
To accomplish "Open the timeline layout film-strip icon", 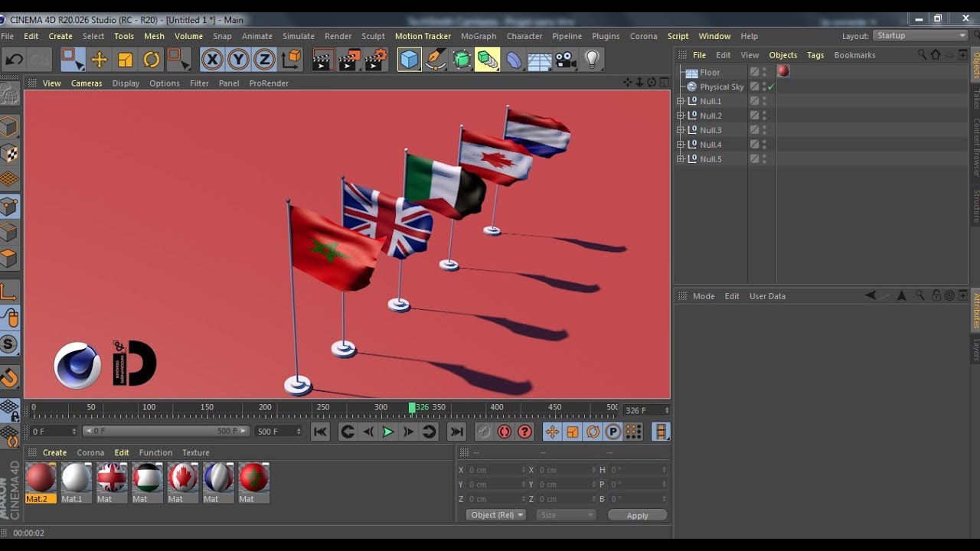I will pos(661,432).
